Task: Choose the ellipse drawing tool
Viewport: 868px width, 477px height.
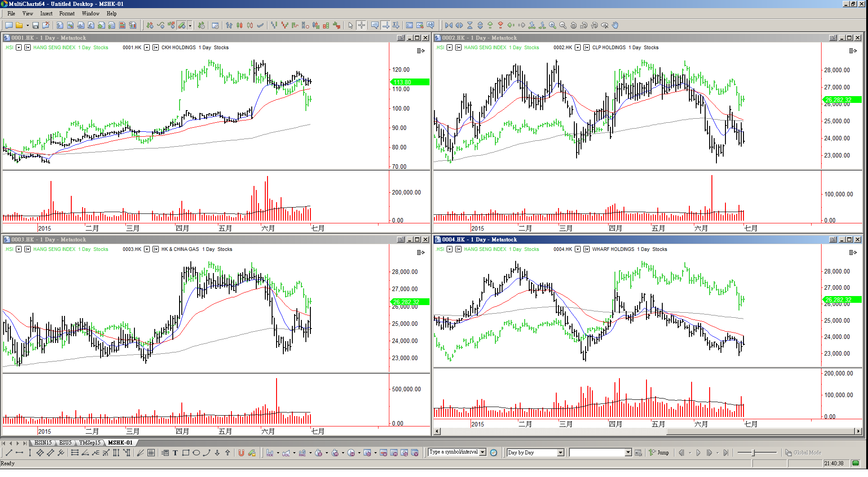Action: pos(196,453)
